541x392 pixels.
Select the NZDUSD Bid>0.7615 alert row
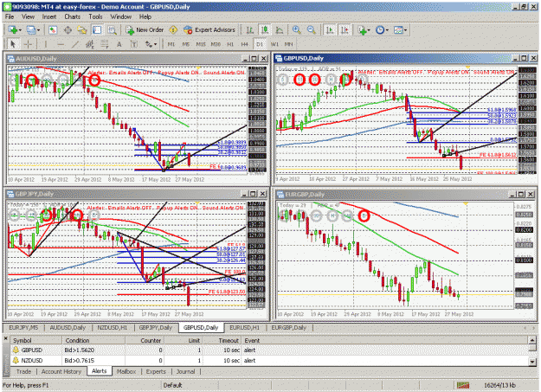pos(269,360)
